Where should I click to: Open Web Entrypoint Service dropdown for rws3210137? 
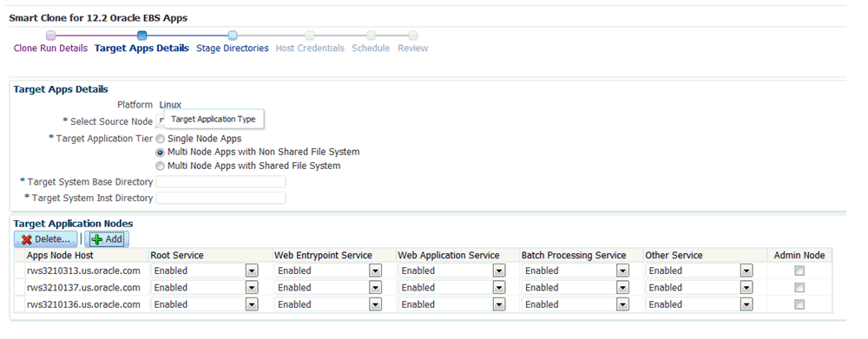(x=376, y=288)
